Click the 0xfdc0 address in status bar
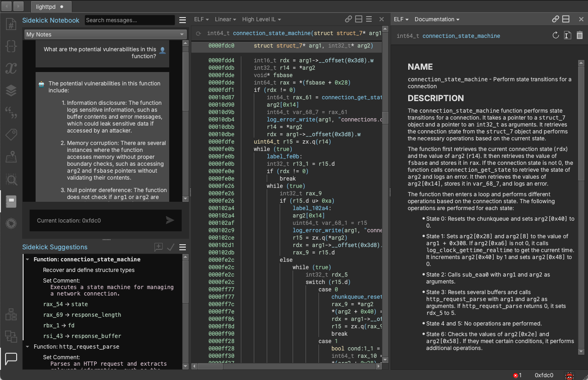This screenshot has width=588, height=380. (x=544, y=375)
